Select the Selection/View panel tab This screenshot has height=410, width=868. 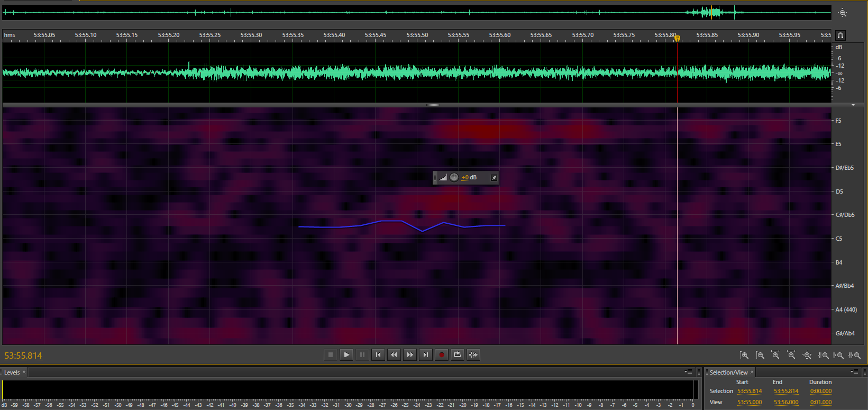point(728,372)
